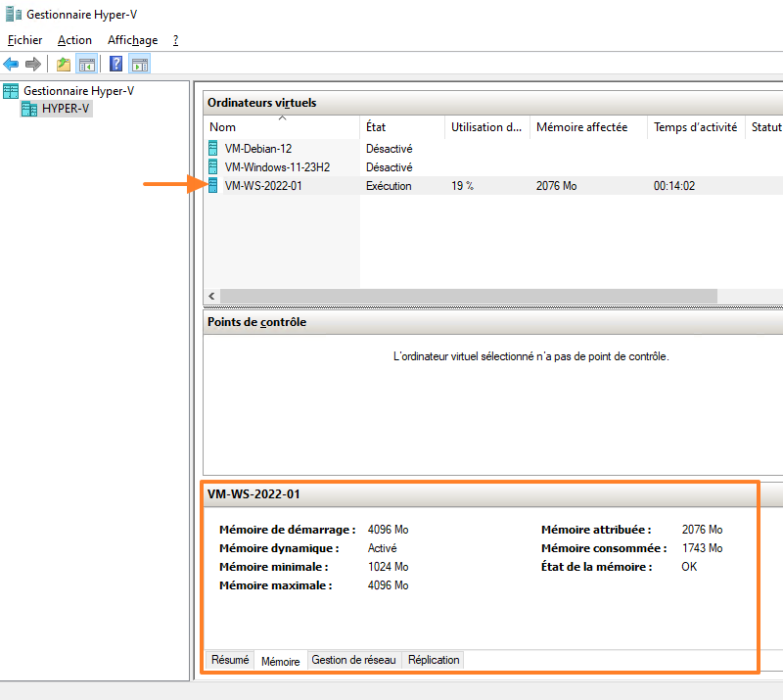783x700 pixels.
Task: Select the HYPER-V server in tree
Action: click(x=66, y=109)
